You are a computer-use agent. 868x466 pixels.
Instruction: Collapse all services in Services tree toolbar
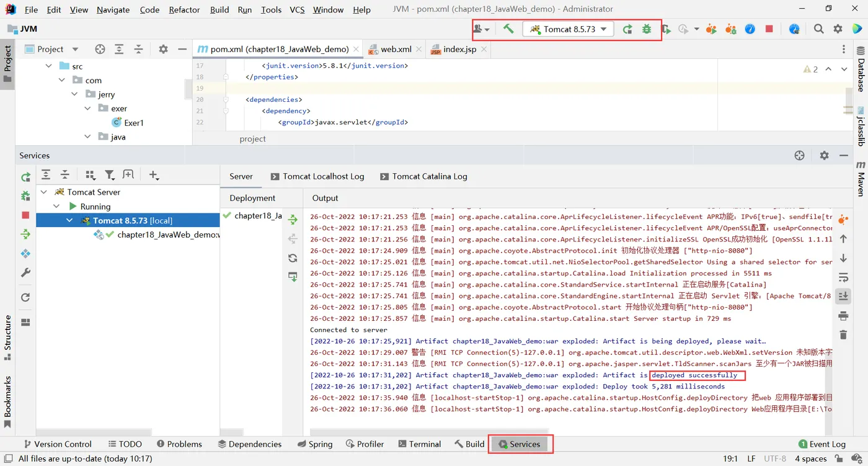coord(64,175)
